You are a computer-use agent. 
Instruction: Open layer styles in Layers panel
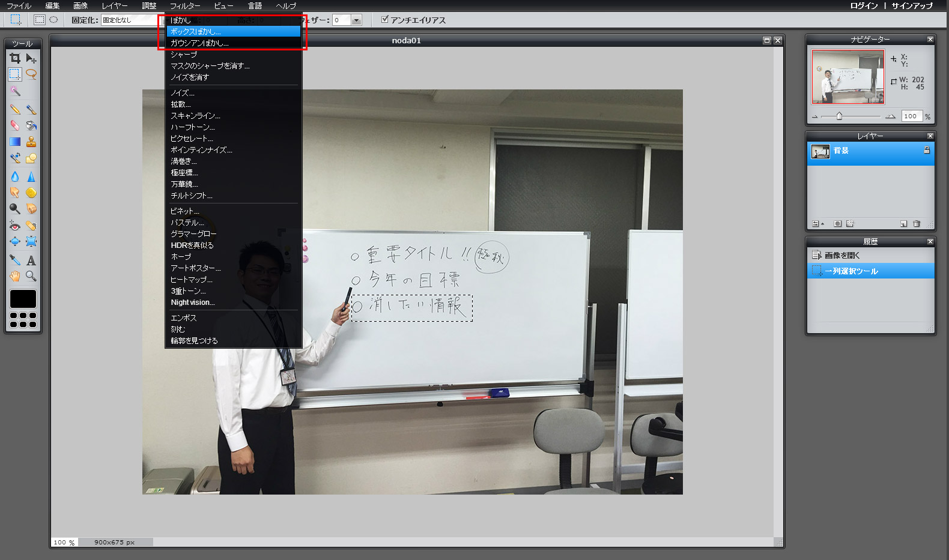tap(850, 224)
